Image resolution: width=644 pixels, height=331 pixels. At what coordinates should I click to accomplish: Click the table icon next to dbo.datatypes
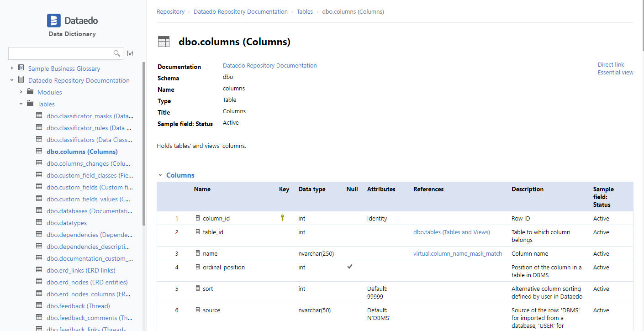pos(39,223)
